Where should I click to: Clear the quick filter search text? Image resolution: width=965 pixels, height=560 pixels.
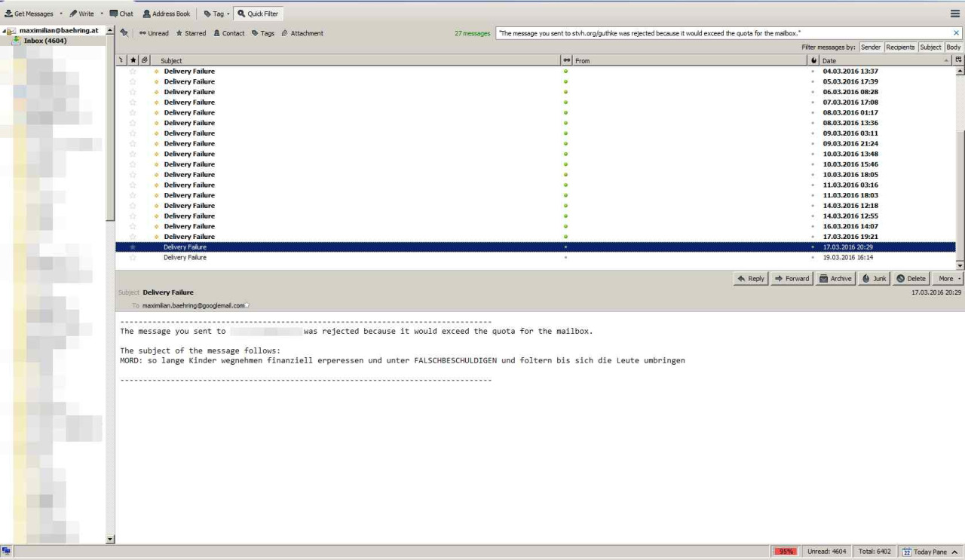957,33
